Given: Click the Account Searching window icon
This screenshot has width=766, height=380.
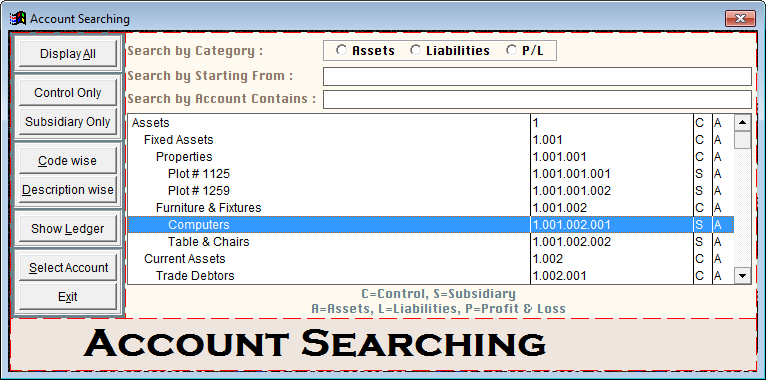Looking at the screenshot, I should [x=18, y=19].
